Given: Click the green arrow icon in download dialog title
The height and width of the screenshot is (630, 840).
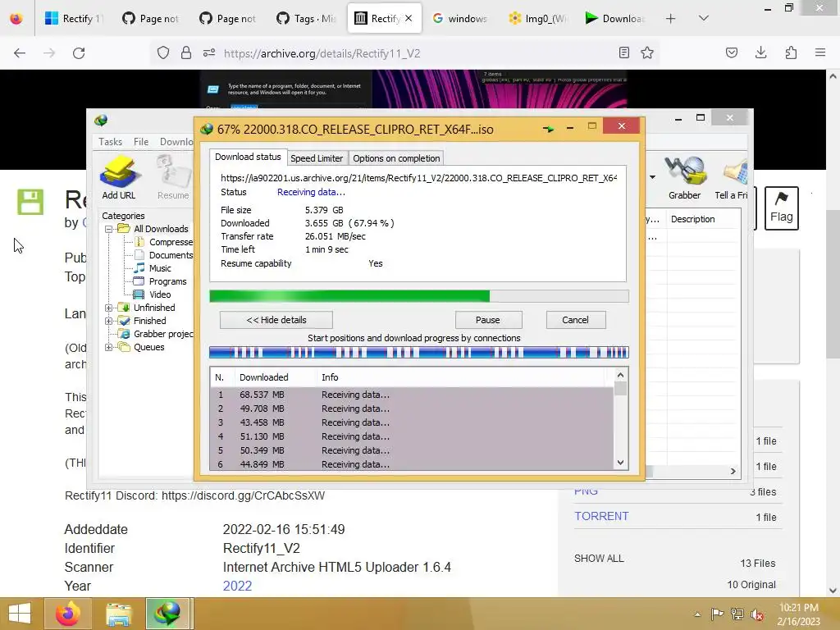Looking at the screenshot, I should click(x=548, y=129).
